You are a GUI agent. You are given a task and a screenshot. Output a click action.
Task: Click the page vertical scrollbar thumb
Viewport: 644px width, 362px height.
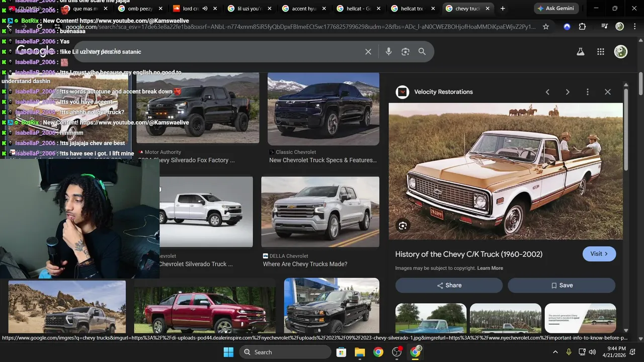click(640, 83)
